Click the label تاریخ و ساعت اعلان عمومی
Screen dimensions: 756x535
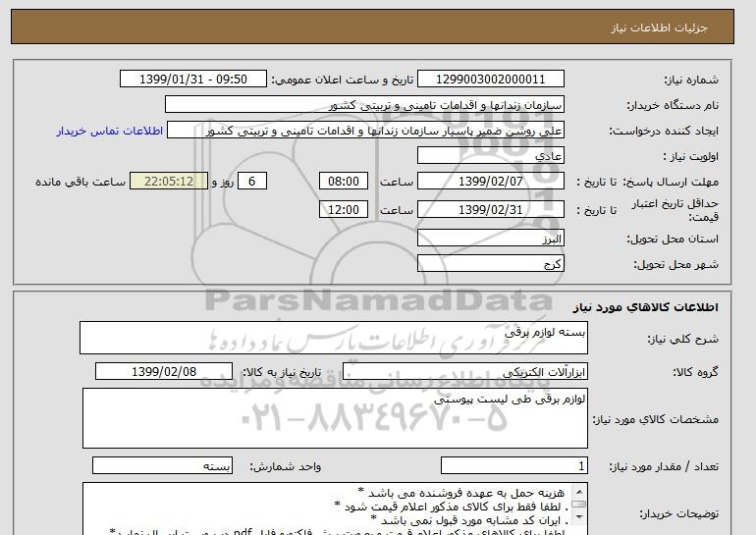(x=343, y=80)
